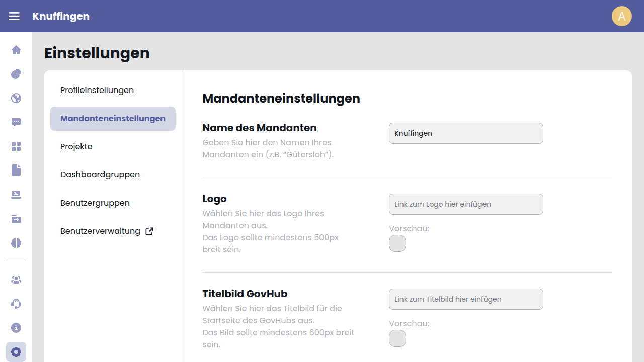Open the pie chart sidebar icon
Viewport: 644px width, 362px height.
16,74
